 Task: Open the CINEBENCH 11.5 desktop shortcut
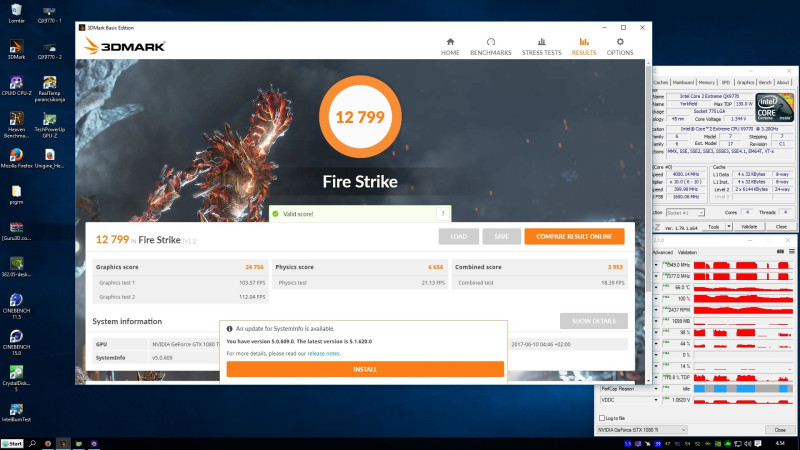pyautogui.click(x=16, y=306)
